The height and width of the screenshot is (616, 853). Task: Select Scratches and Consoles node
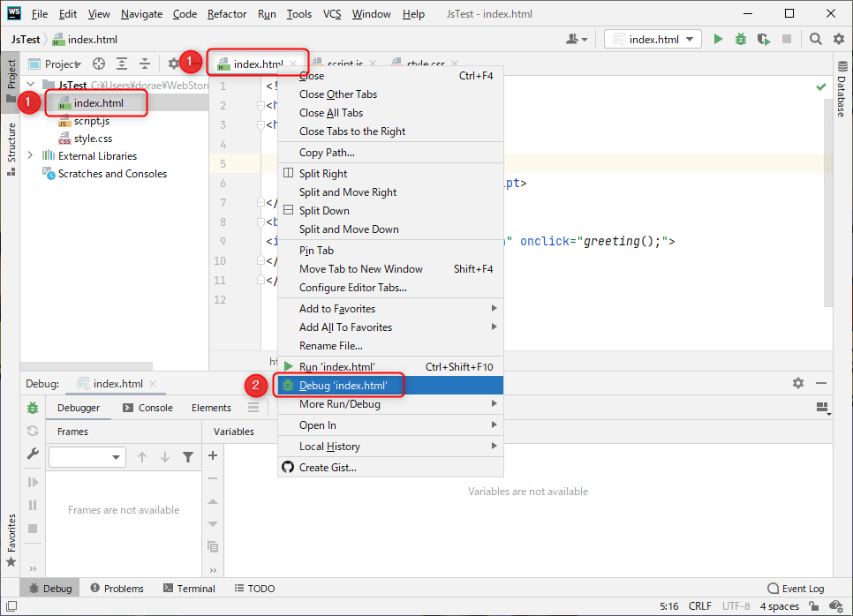pos(112,174)
